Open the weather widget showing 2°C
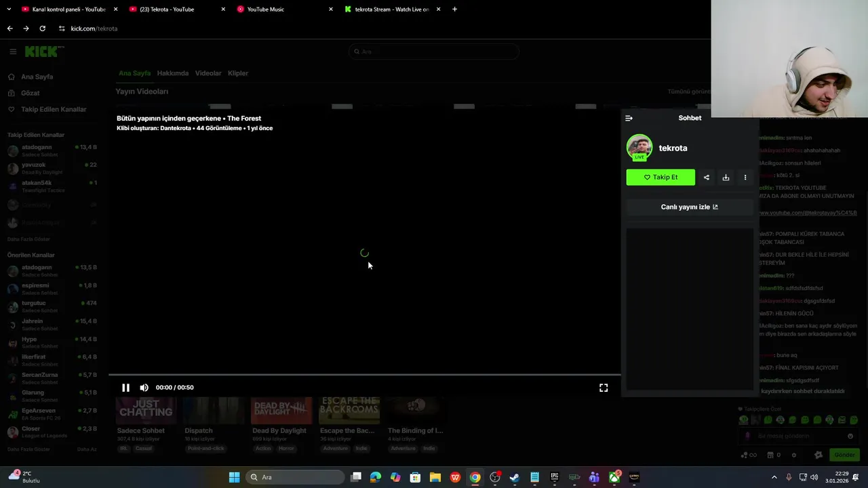Viewport: 868px width, 488px height. coord(24,477)
